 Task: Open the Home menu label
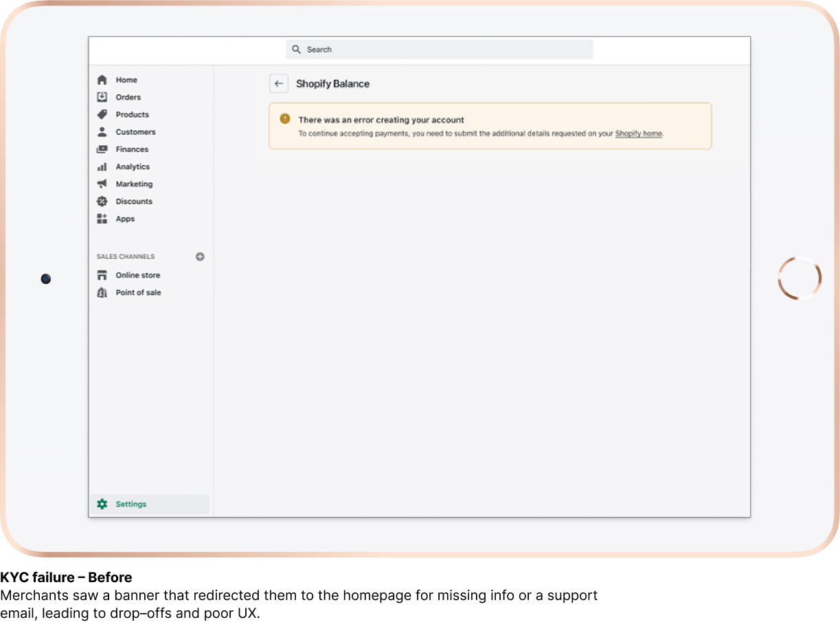pos(126,80)
